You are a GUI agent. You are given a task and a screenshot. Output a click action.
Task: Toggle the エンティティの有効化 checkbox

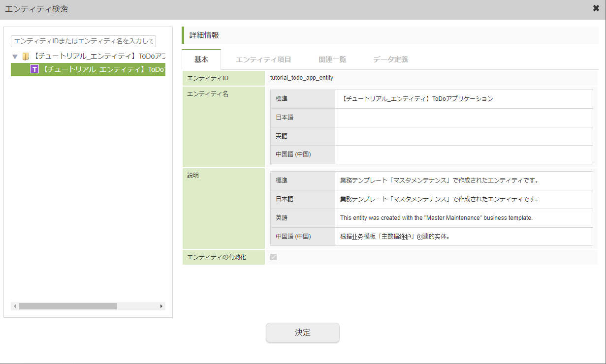coord(274,257)
